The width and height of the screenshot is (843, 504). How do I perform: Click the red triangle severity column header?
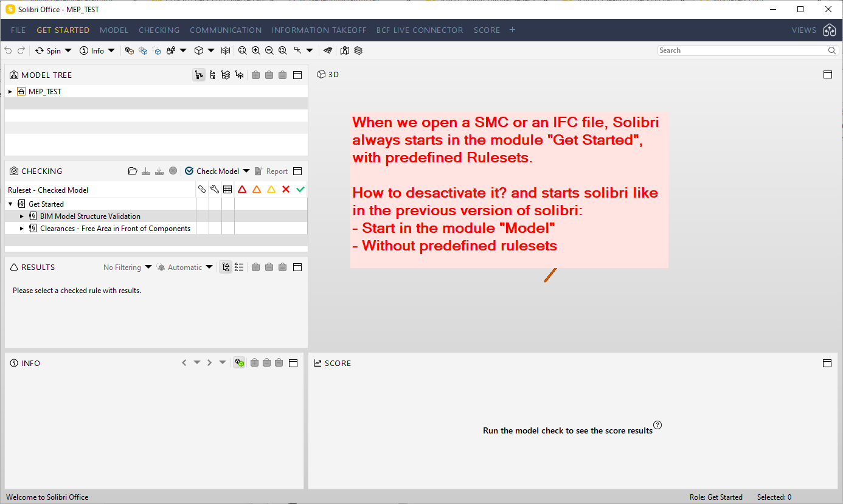pyautogui.click(x=242, y=190)
